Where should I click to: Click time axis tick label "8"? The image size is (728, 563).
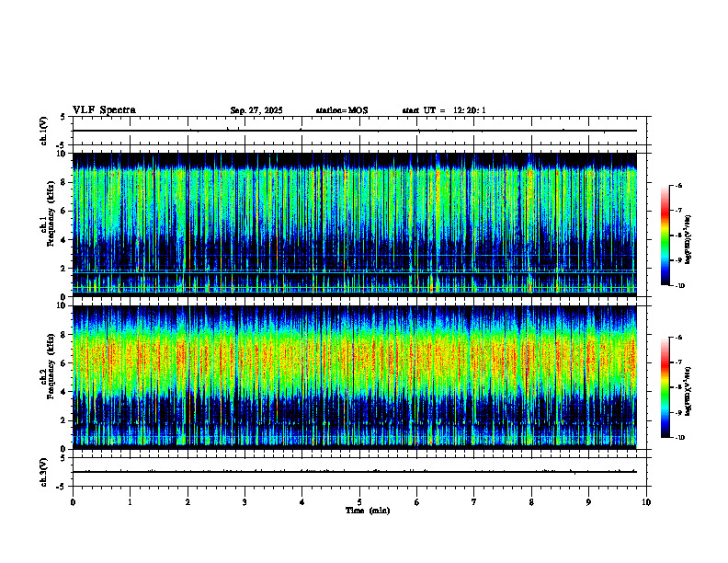click(x=531, y=502)
